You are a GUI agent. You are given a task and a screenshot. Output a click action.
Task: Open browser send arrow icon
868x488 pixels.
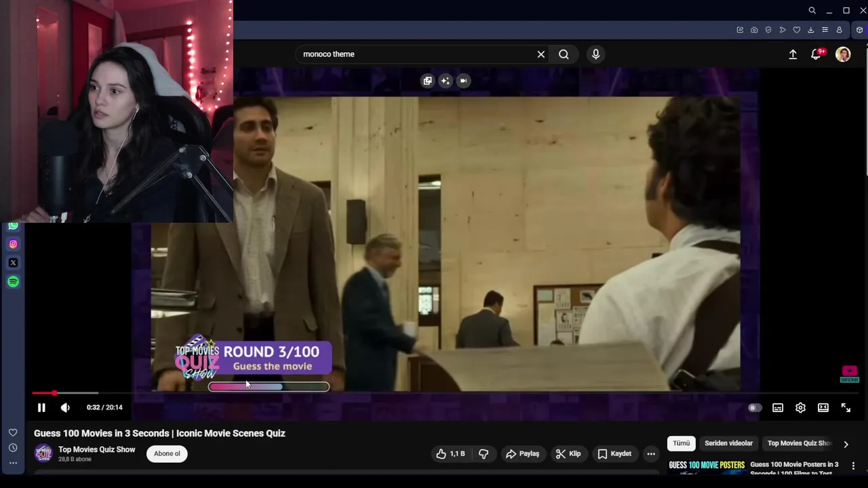pos(783,30)
